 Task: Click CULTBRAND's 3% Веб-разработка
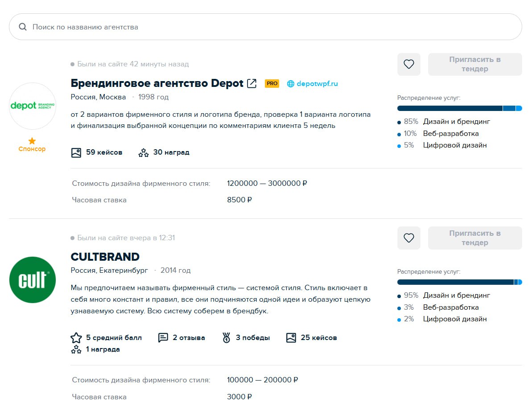[438, 307]
